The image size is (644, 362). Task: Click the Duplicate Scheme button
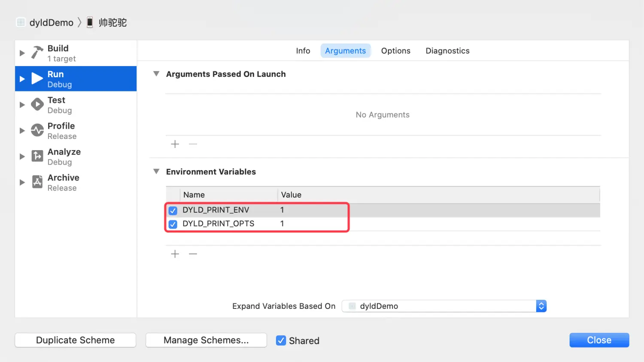[x=76, y=340]
